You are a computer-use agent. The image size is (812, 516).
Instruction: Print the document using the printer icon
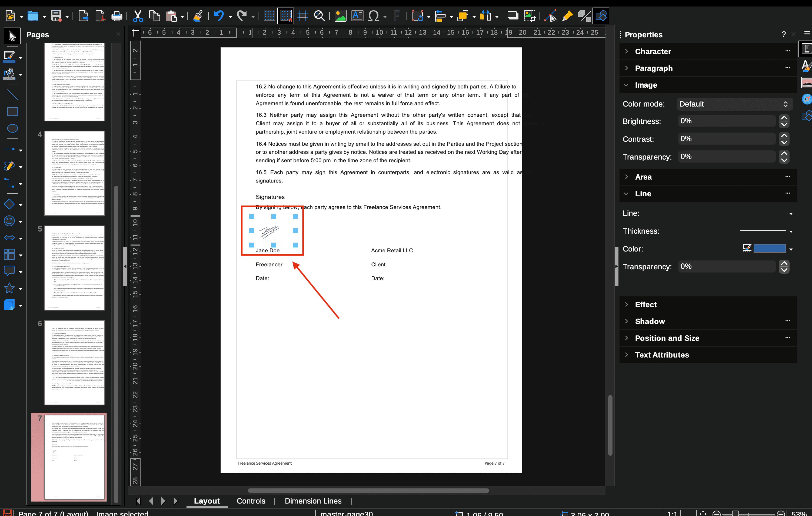pyautogui.click(x=117, y=16)
